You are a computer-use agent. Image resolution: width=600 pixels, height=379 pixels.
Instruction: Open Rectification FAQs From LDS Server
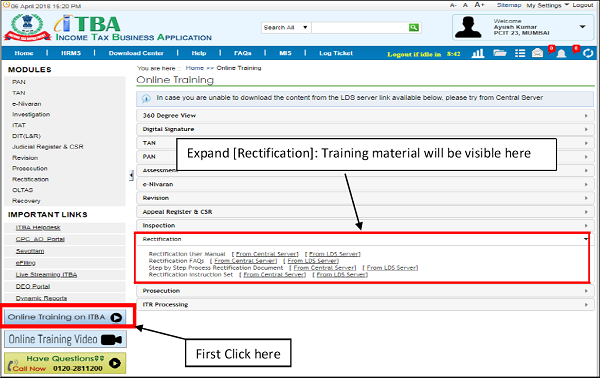pos(312,261)
